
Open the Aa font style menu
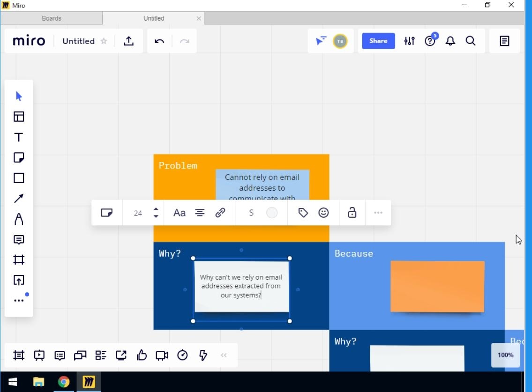[180, 213]
